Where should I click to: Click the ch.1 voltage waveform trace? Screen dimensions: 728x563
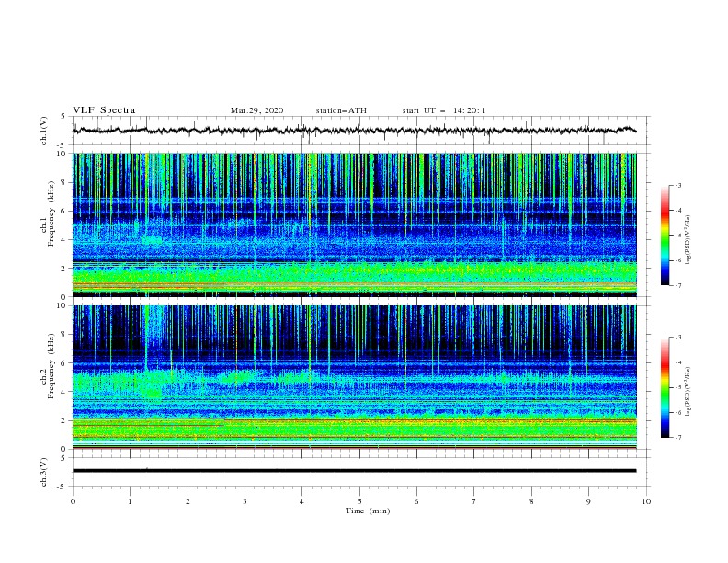coord(354,131)
